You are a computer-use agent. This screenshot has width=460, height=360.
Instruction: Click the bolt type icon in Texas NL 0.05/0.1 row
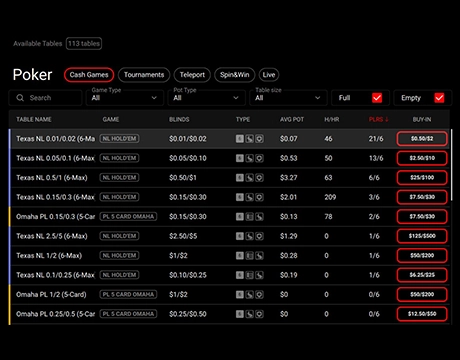[x=249, y=158]
